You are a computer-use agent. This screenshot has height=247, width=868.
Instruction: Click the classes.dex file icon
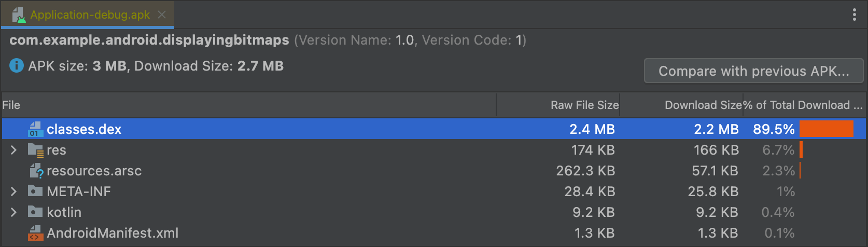(x=35, y=129)
